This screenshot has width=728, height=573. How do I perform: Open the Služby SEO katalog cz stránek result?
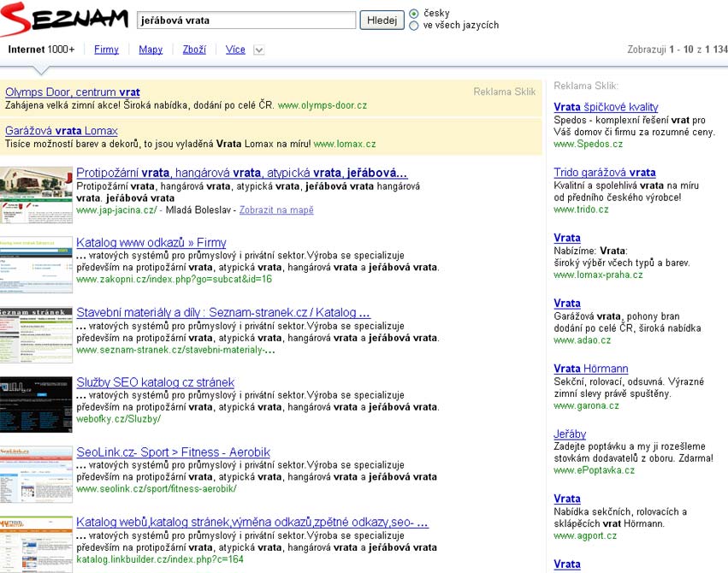[x=156, y=381]
